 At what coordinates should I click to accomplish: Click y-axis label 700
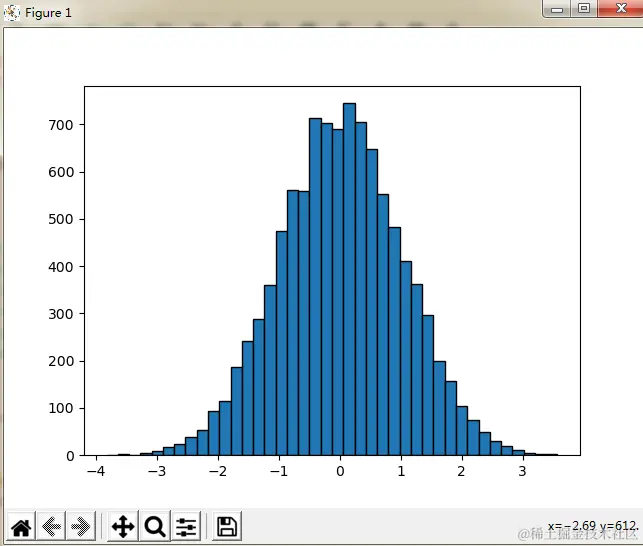[61, 125]
